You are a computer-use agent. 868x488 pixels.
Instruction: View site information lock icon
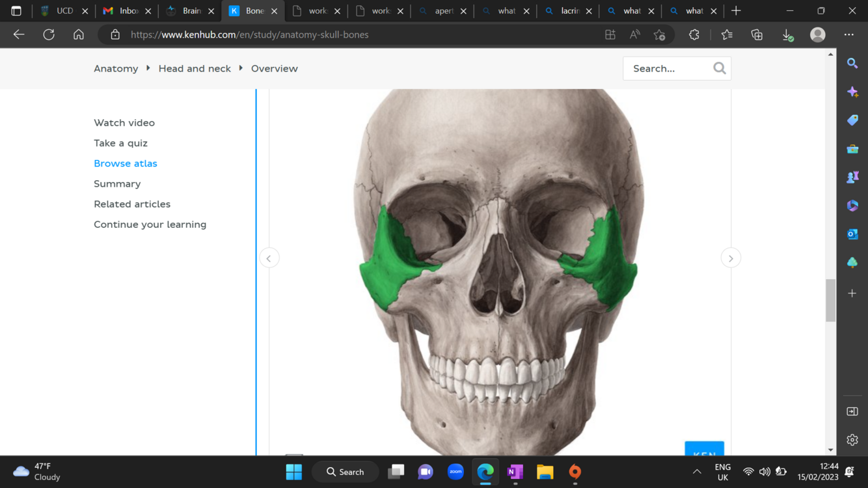coord(115,34)
